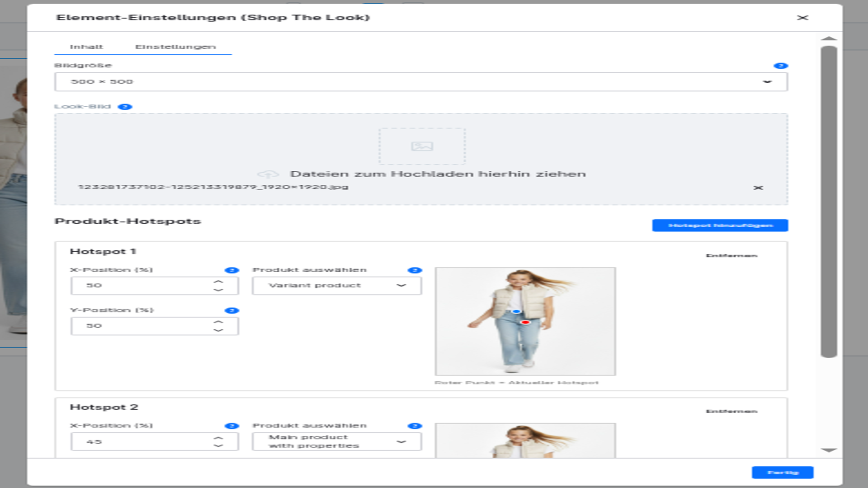Switch to the Inhalt tab
868x488 pixels.
tap(86, 47)
